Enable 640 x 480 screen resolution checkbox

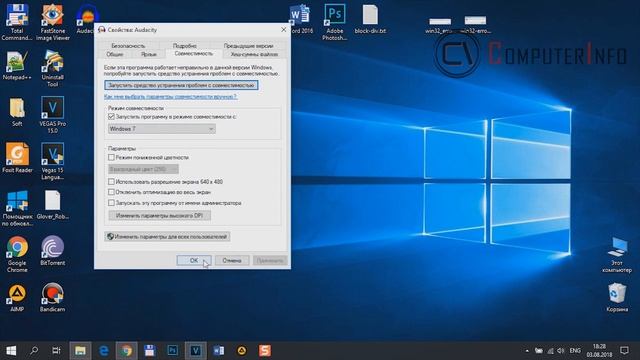coord(111,182)
